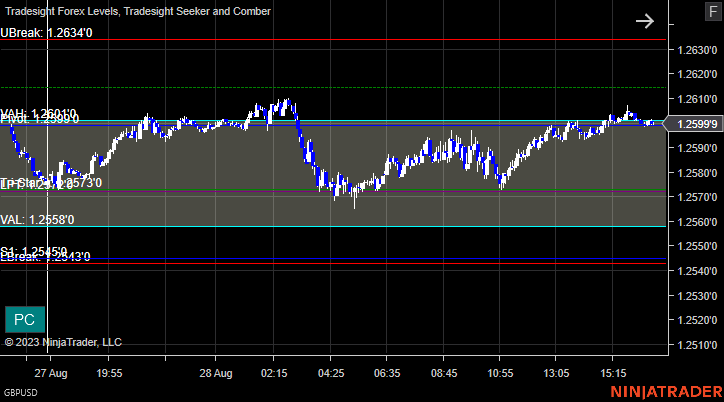724x402 pixels.
Task: Click the 1.2590'0 price axis label
Action: (x=697, y=148)
